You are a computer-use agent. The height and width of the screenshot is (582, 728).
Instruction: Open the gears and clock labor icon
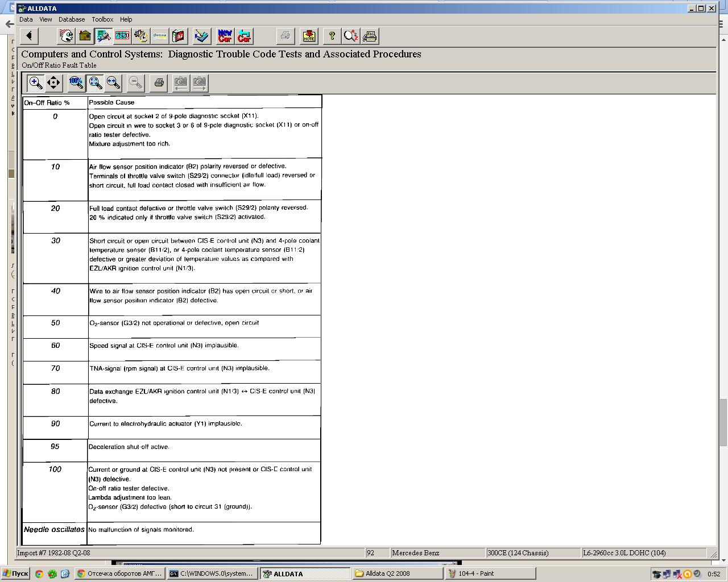[x=141, y=36]
